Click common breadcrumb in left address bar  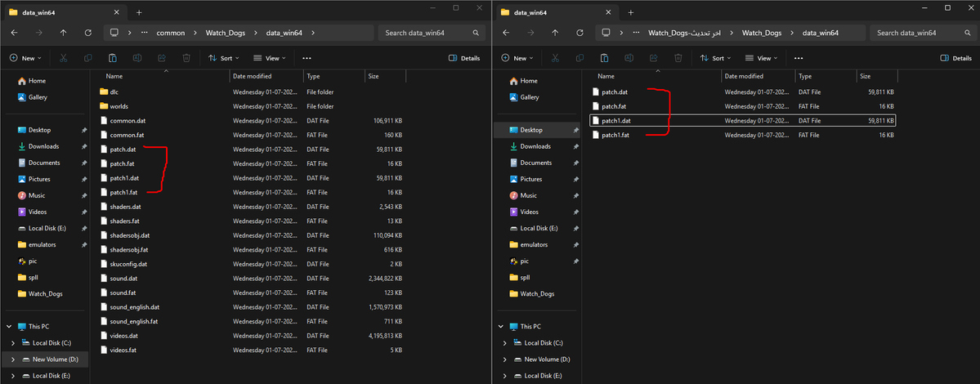click(x=171, y=33)
